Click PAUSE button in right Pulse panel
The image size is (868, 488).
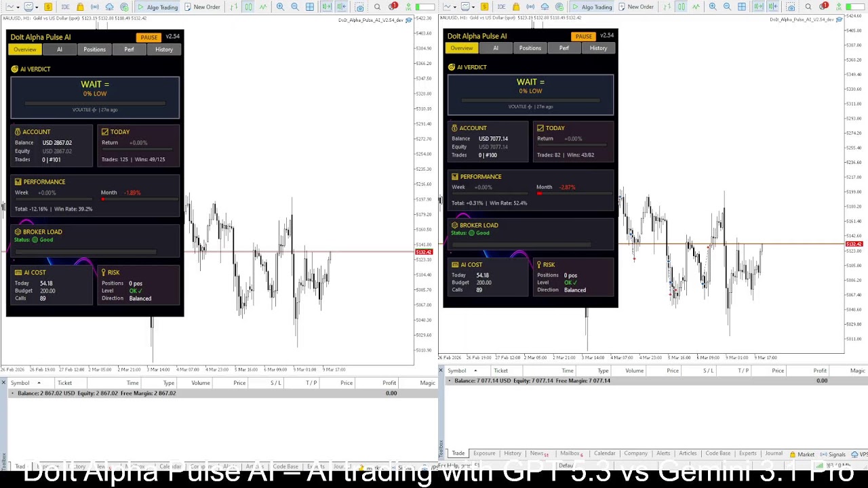click(x=583, y=36)
